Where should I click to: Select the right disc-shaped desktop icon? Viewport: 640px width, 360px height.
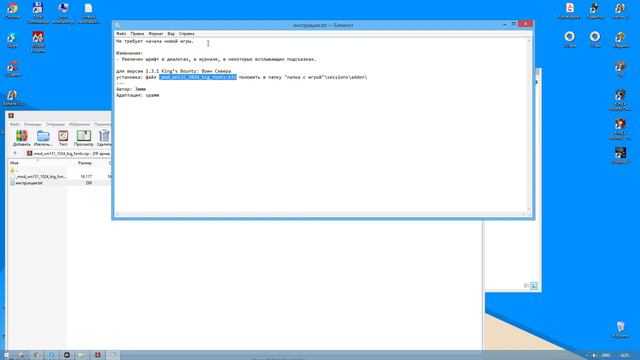pos(595,39)
